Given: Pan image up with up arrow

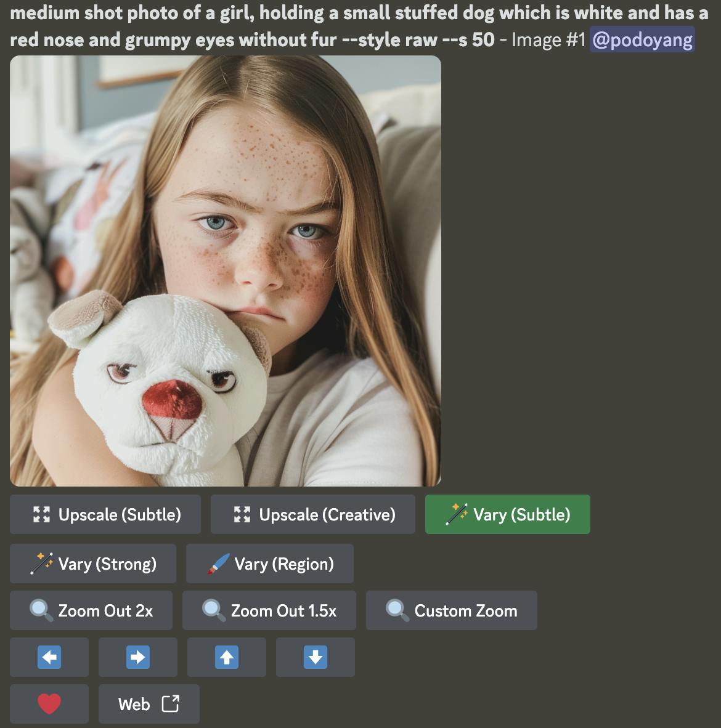Looking at the screenshot, I should (x=227, y=657).
